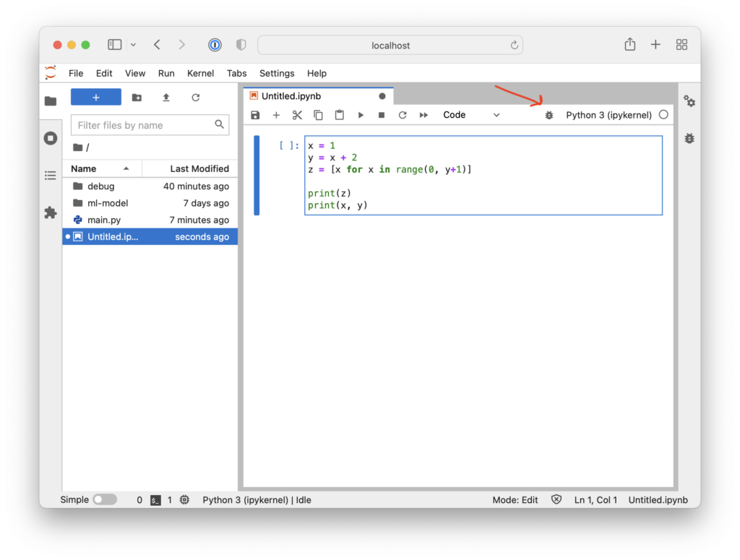740x560 pixels.
Task: Restart kernel and run all cells
Action: 423,115
